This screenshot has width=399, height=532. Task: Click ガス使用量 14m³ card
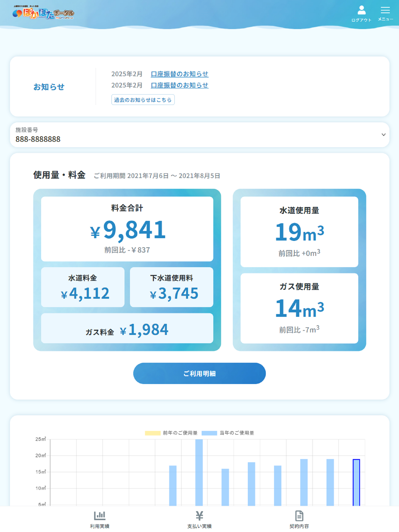pyautogui.click(x=299, y=308)
